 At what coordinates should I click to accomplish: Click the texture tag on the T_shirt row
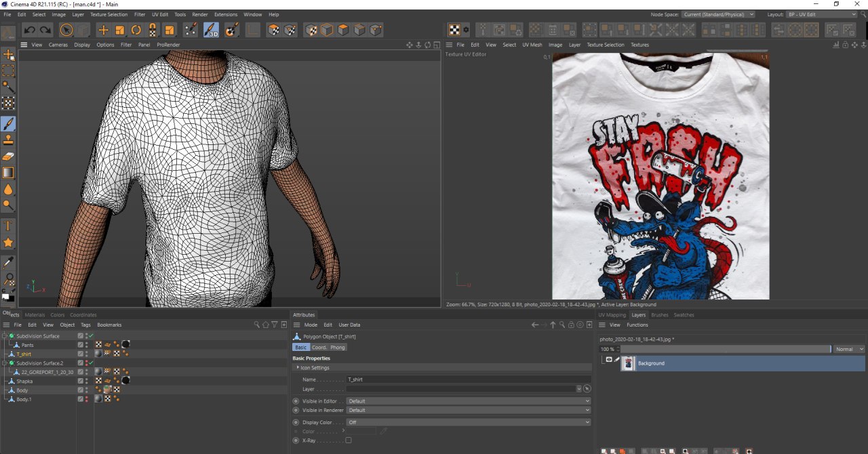(x=98, y=354)
